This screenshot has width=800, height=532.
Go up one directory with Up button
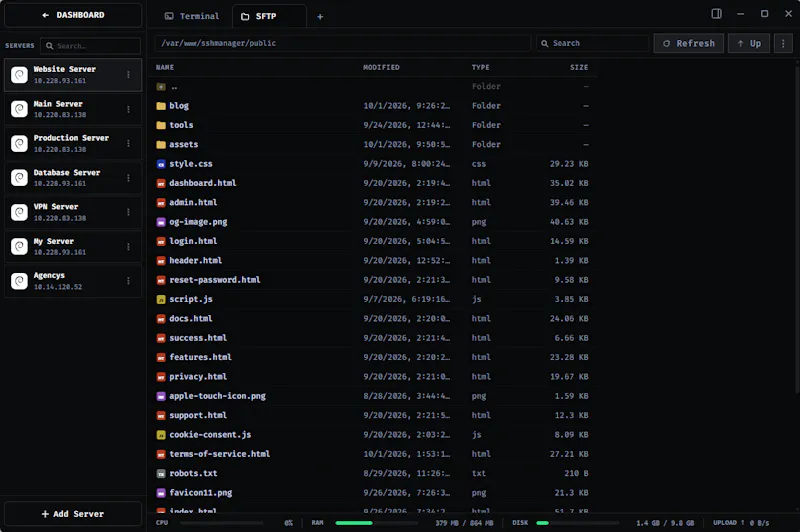point(749,43)
